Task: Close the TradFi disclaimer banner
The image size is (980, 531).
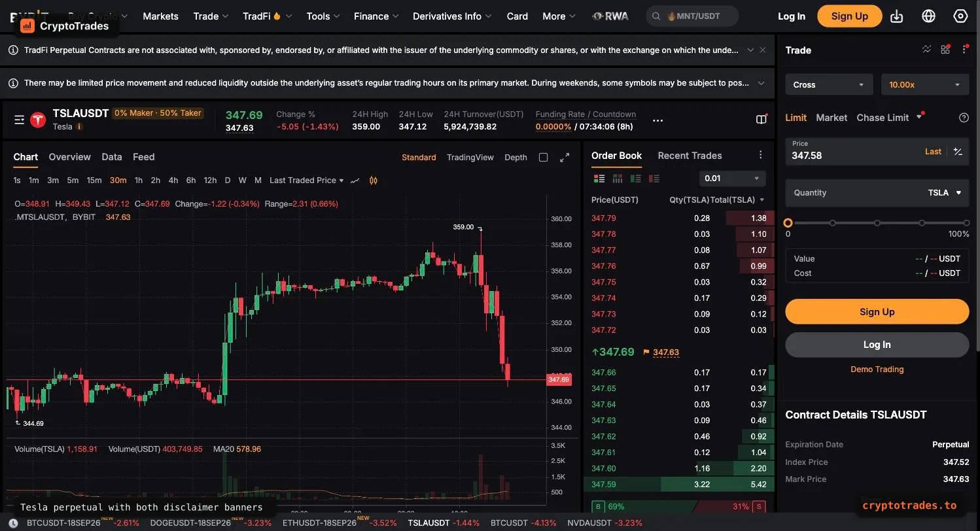Action: [763, 50]
